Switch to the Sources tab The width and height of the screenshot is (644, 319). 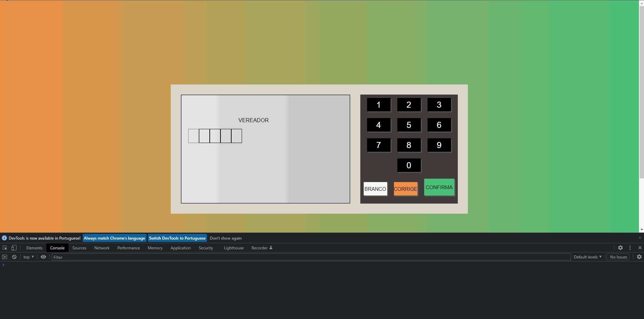click(79, 248)
